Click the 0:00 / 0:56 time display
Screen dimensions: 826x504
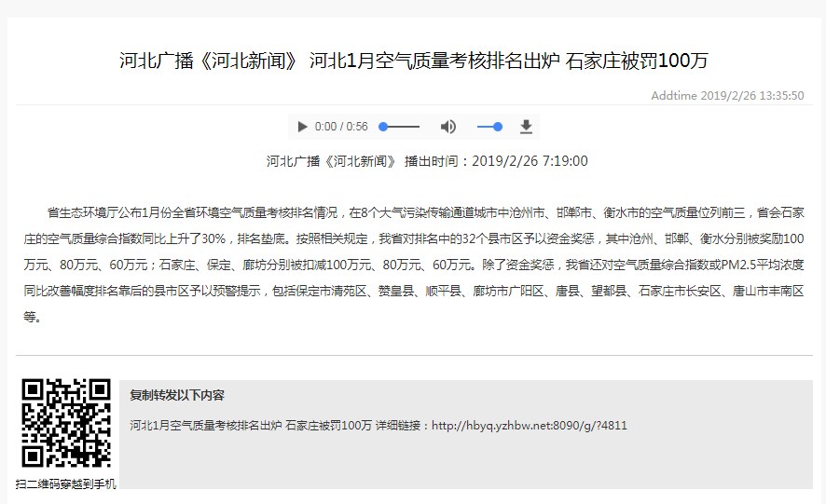341,127
